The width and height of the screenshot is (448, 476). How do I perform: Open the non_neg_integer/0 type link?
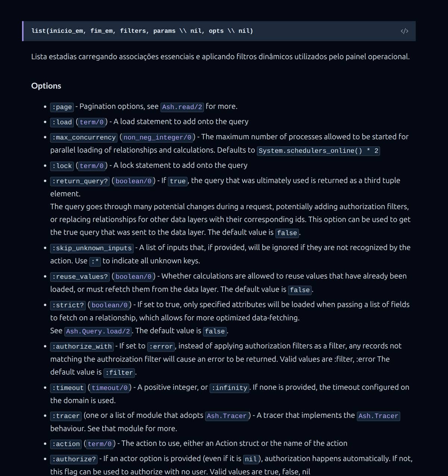click(157, 137)
